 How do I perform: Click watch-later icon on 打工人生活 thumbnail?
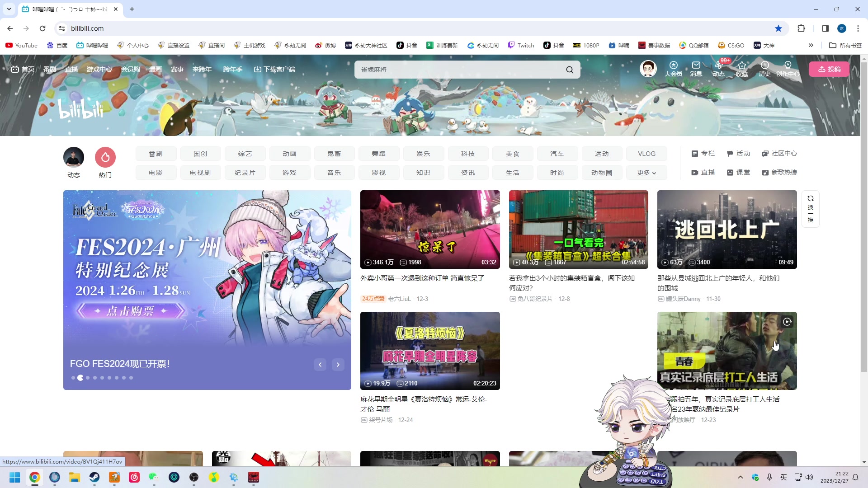(x=787, y=322)
